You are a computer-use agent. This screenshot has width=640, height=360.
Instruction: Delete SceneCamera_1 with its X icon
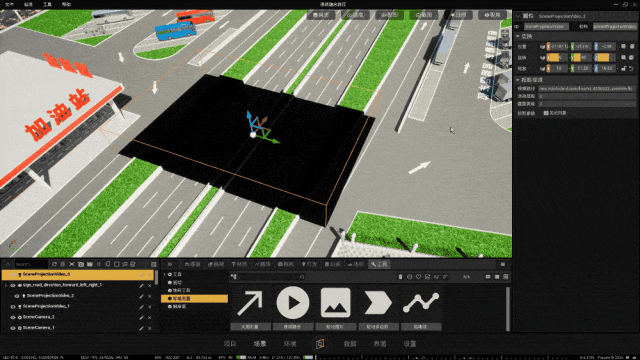tap(150, 328)
